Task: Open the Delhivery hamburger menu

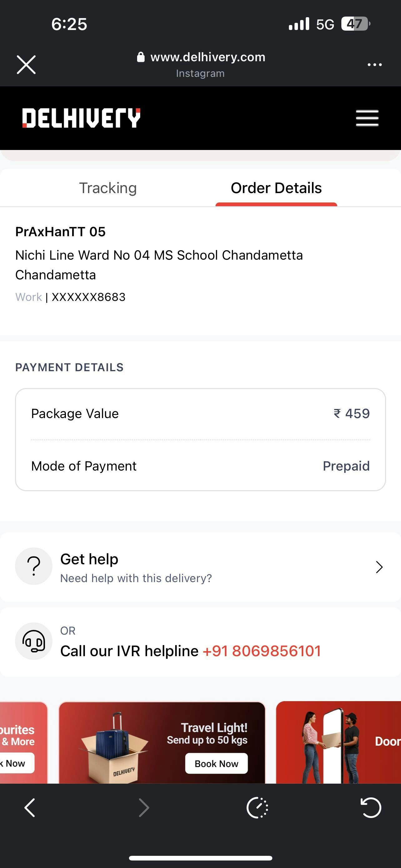Action: click(x=367, y=118)
